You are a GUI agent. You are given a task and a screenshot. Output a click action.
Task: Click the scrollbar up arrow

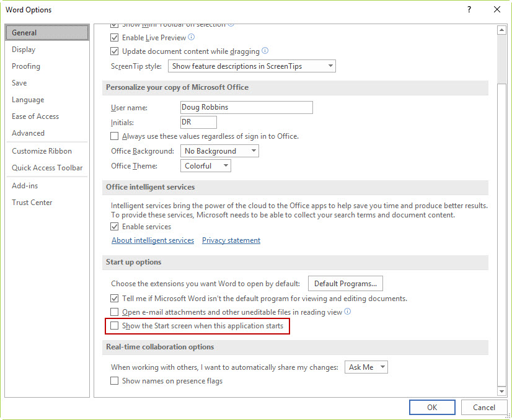[501, 30]
